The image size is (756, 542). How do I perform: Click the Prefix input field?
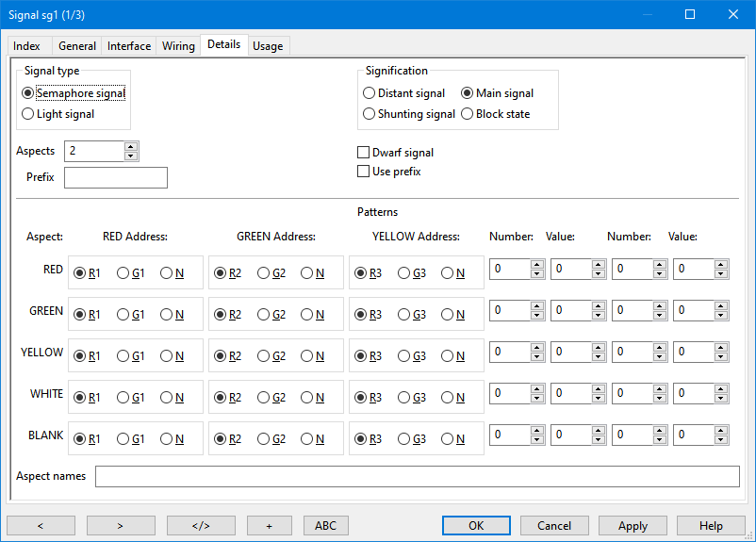click(x=115, y=177)
